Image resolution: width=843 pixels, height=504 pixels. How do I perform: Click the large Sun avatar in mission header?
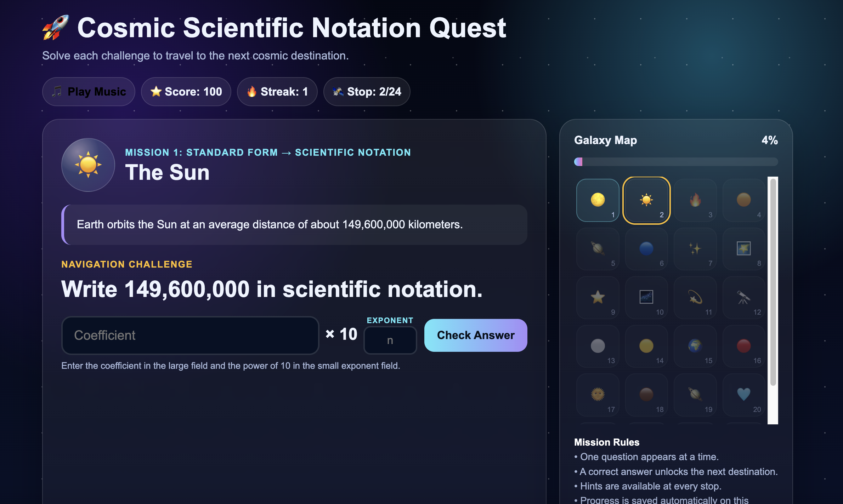coord(88,165)
